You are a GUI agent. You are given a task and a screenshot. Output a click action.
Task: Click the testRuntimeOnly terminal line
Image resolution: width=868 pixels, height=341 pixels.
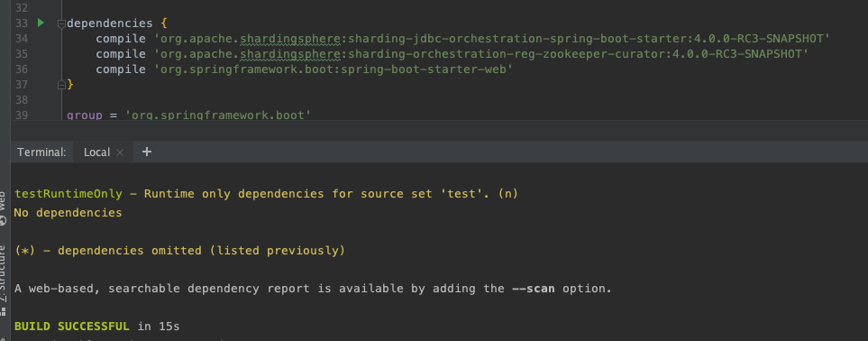click(x=266, y=194)
